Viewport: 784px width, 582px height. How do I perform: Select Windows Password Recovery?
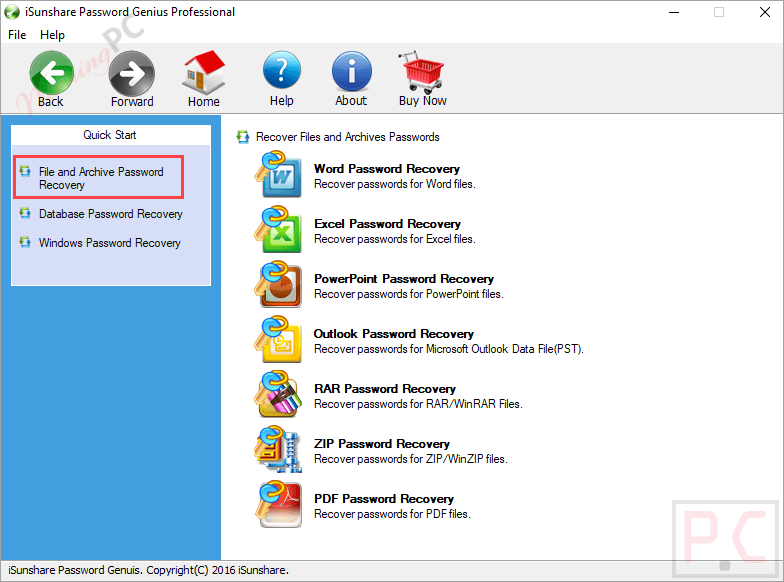[110, 243]
